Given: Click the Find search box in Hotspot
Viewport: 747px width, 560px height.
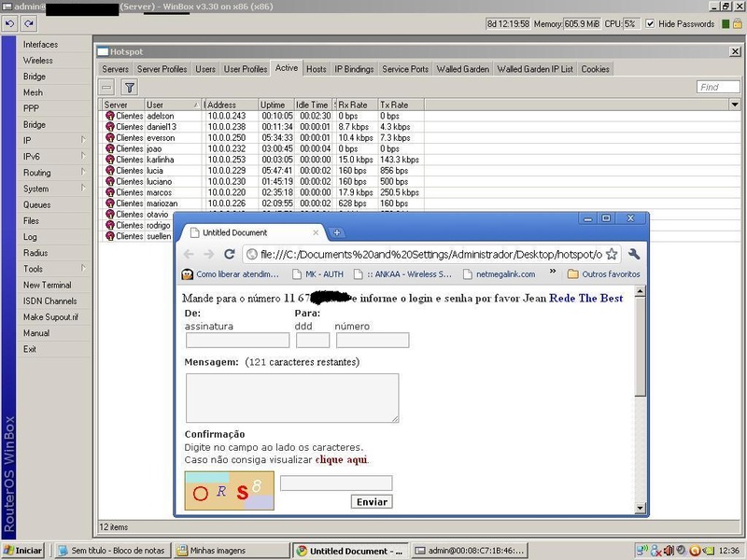Looking at the screenshot, I should 718,87.
